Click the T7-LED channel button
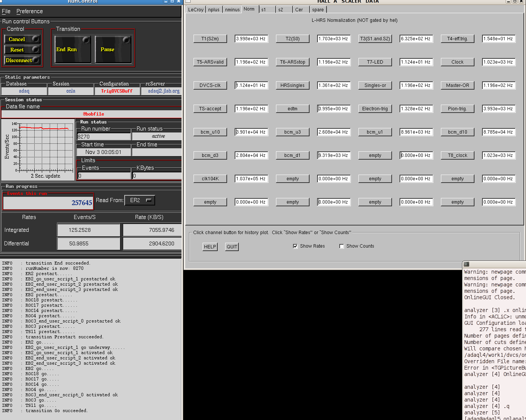 point(375,62)
